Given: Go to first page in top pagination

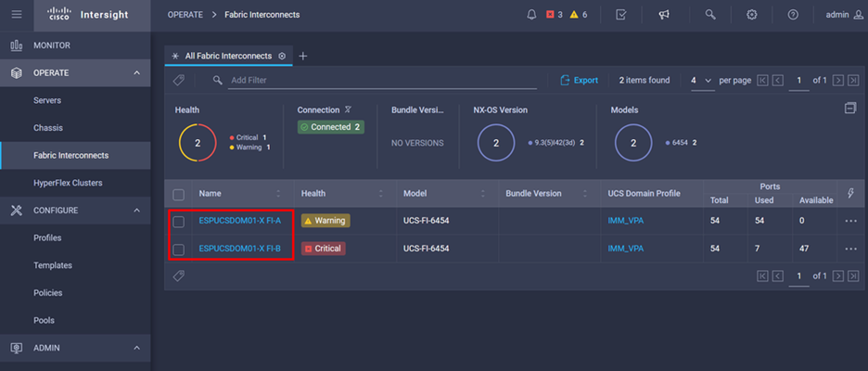Looking at the screenshot, I should [762, 81].
